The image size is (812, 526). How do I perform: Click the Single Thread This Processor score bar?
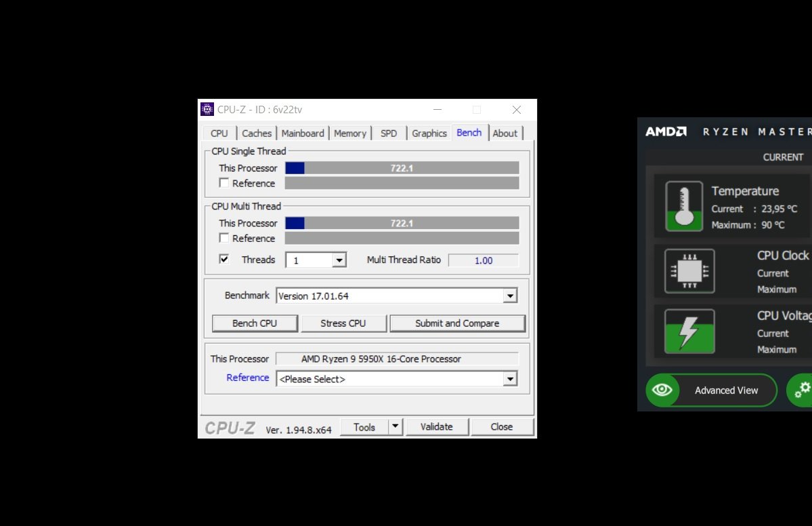pyautogui.click(x=402, y=168)
